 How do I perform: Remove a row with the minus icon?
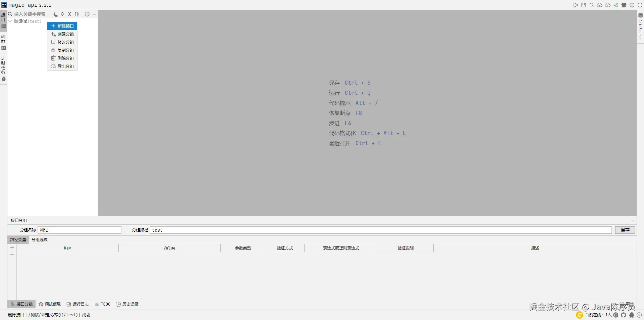12,255
